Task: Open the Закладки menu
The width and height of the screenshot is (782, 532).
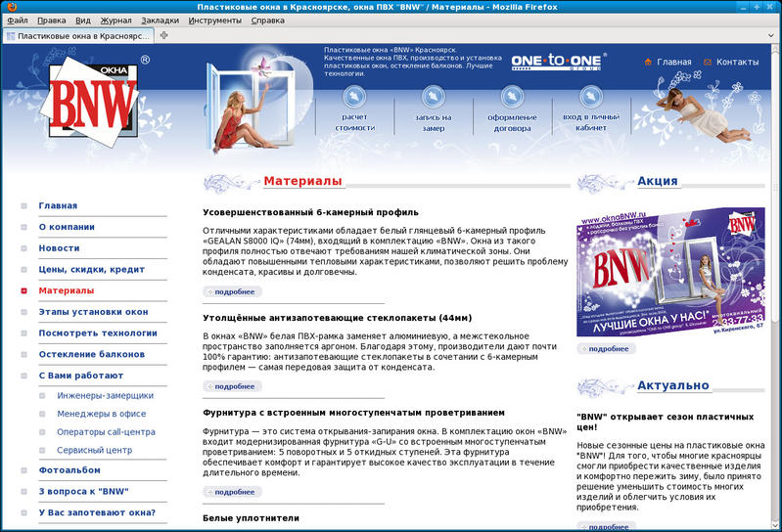Action: click(x=161, y=21)
